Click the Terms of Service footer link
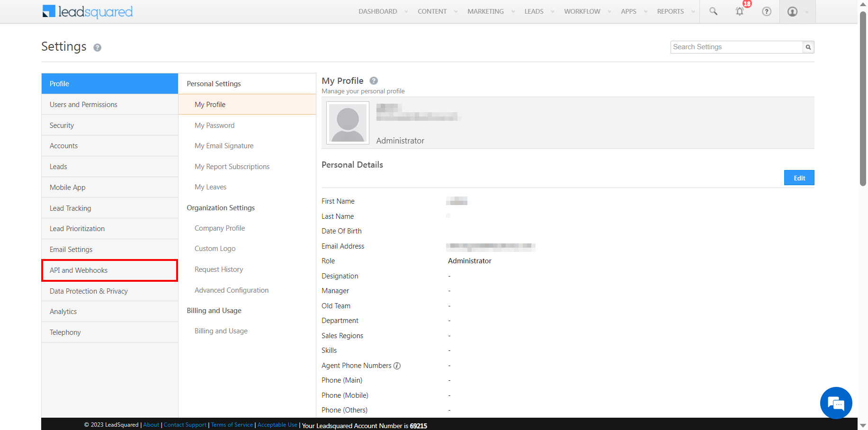Screen dimensions: 868x430 232,425
